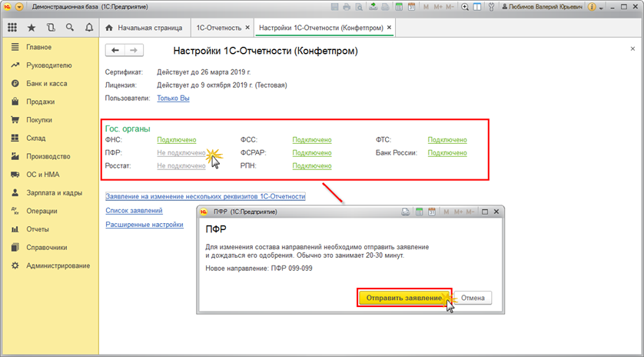The width and height of the screenshot is (644, 357).
Task: Click the printer icon in ПФР dialog title
Action: pos(405,212)
